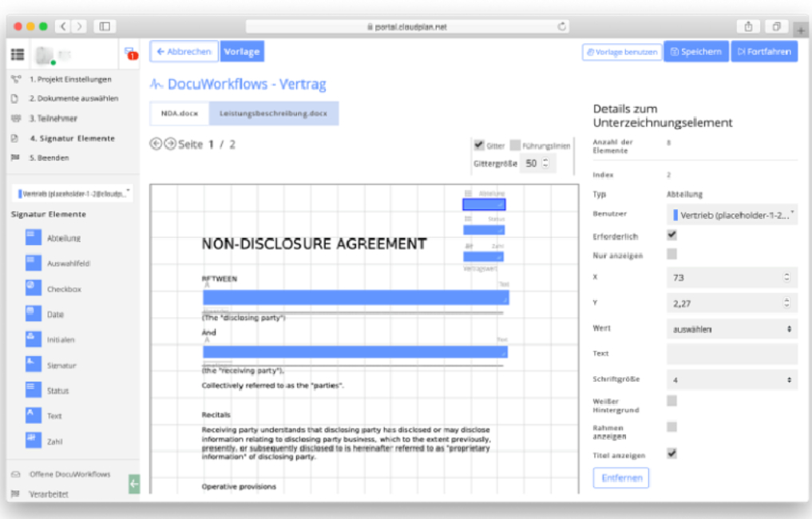Screen dimensions: 812x519
Task: Switch to Leistungsbeschreibung.docx tab
Action: (273, 113)
